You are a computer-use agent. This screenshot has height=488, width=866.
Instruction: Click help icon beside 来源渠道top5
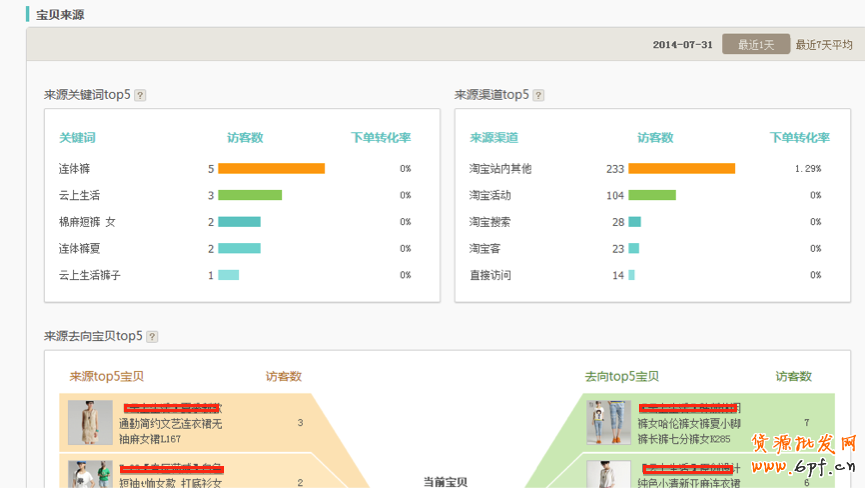(538, 95)
